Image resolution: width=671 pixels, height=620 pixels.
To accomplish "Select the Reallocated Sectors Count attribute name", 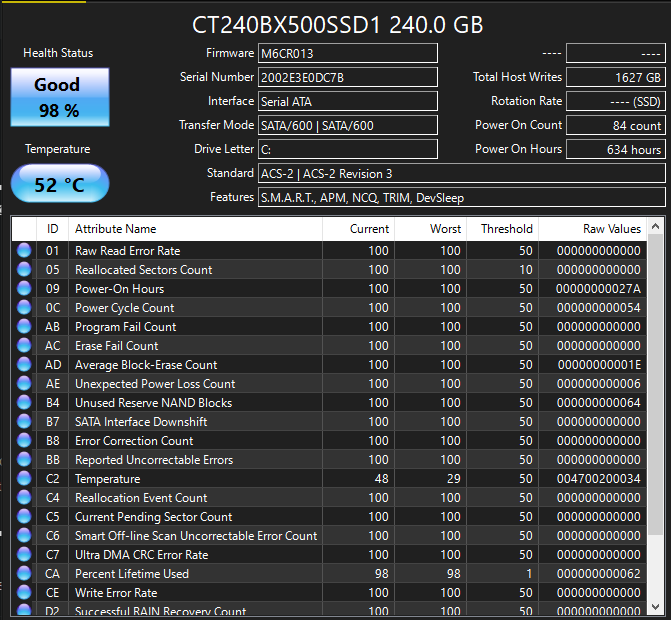I will [143, 270].
